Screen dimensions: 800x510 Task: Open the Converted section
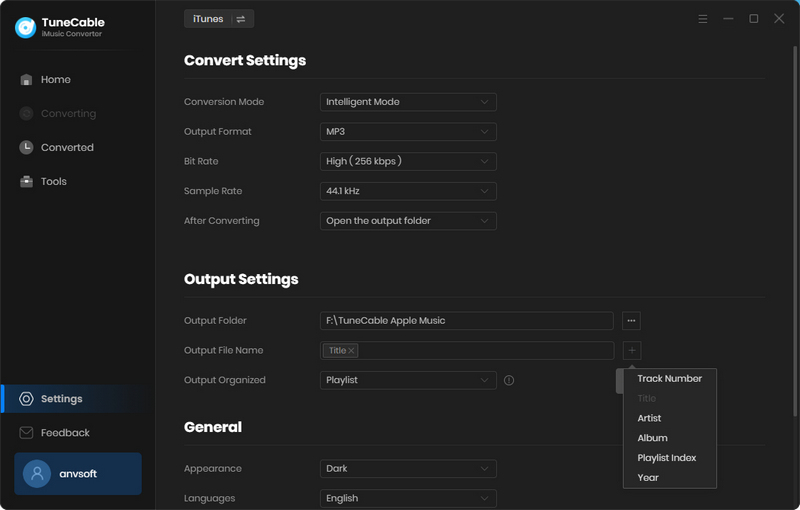click(66, 148)
